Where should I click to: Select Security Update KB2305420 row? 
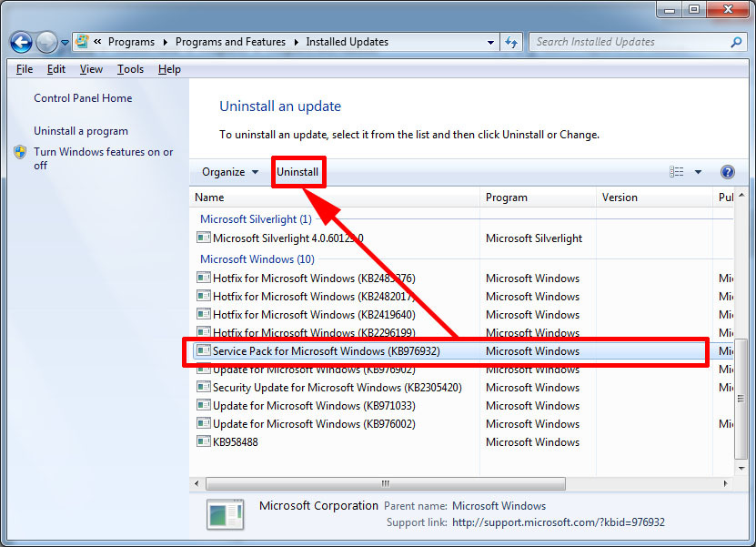click(x=463, y=388)
